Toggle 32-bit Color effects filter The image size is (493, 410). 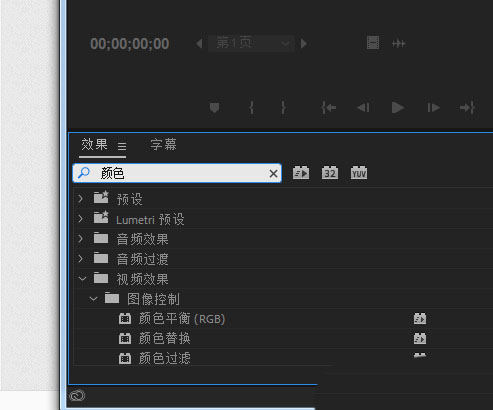click(x=330, y=173)
